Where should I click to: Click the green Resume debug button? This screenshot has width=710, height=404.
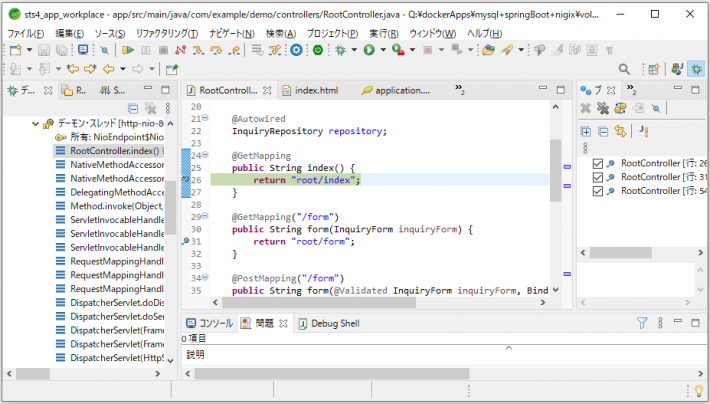tap(128, 50)
